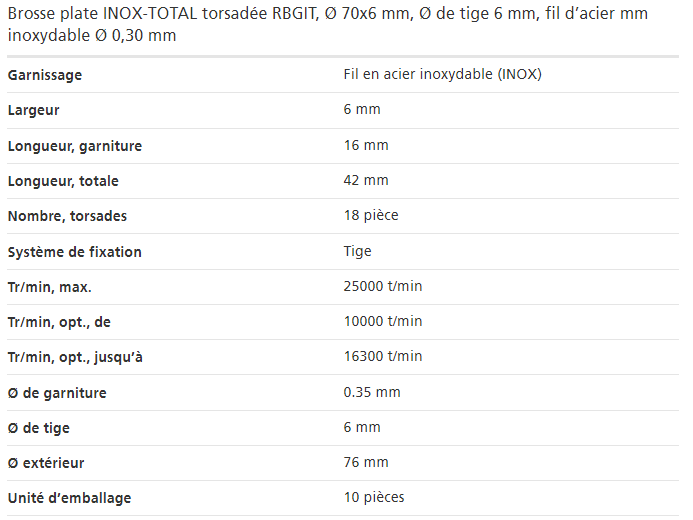
Task: Click the '10 pièces' packaging unit value
Action: click(x=374, y=497)
